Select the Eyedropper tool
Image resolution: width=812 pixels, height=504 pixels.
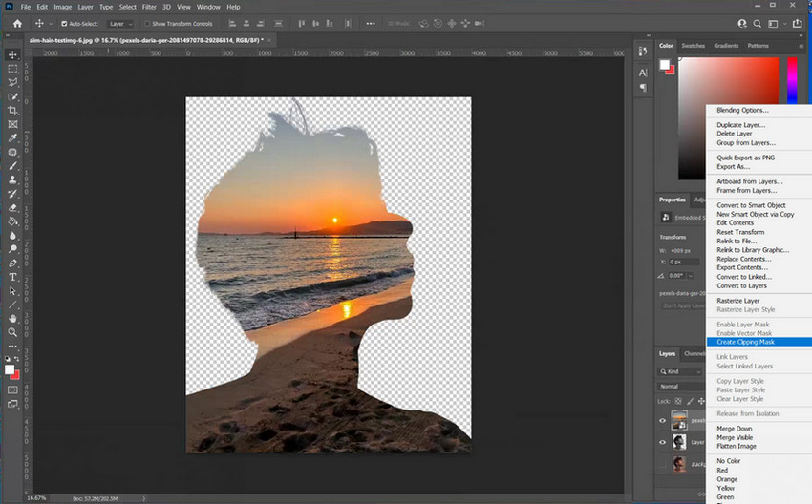tap(12, 138)
